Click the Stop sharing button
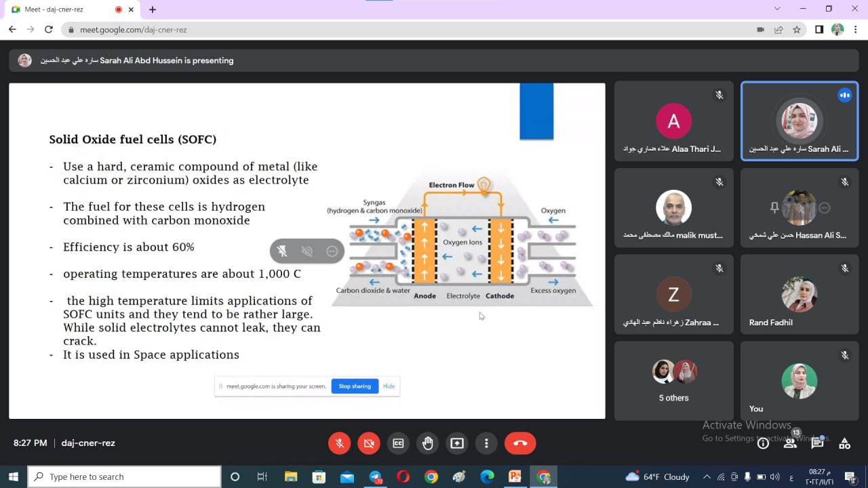Image resolution: width=868 pixels, height=488 pixels. (x=355, y=386)
